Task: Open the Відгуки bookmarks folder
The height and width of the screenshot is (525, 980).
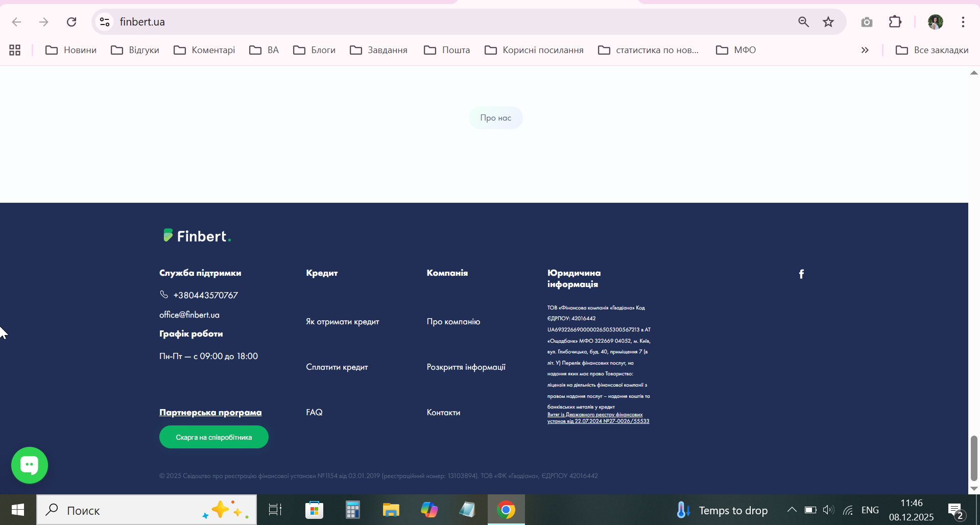Action: pos(135,50)
